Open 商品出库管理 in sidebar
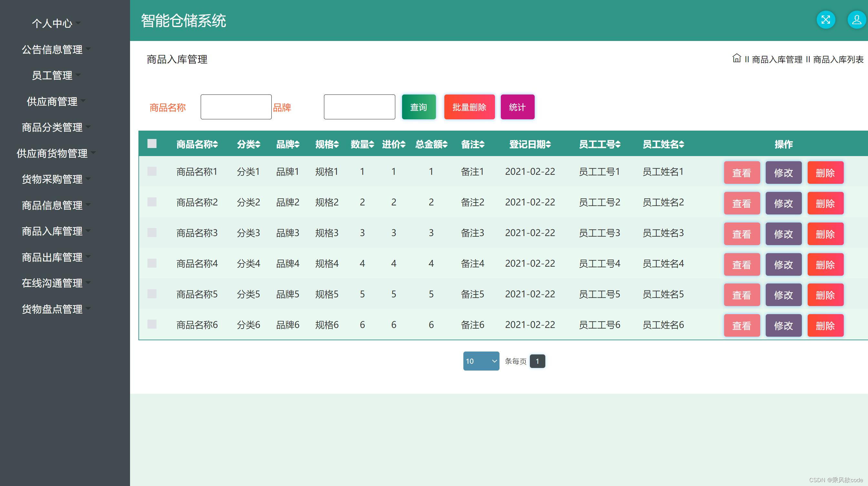868x486 pixels. click(52, 257)
